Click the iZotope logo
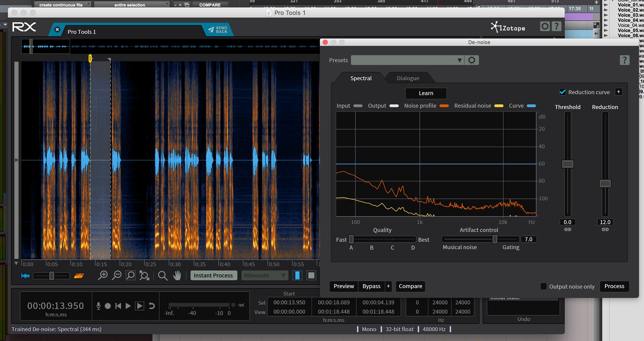 pos(508,27)
